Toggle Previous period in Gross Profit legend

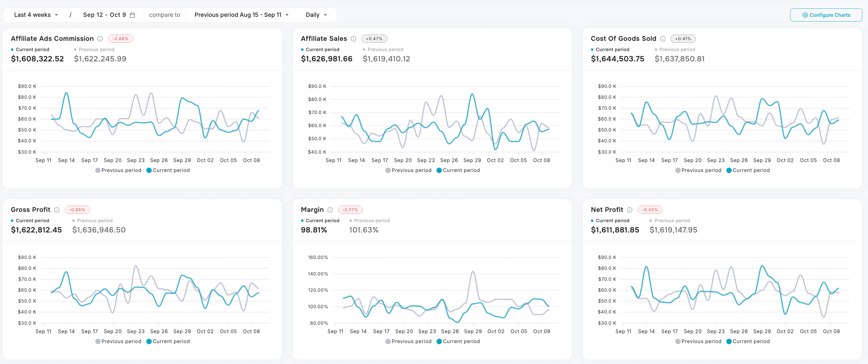(118, 341)
